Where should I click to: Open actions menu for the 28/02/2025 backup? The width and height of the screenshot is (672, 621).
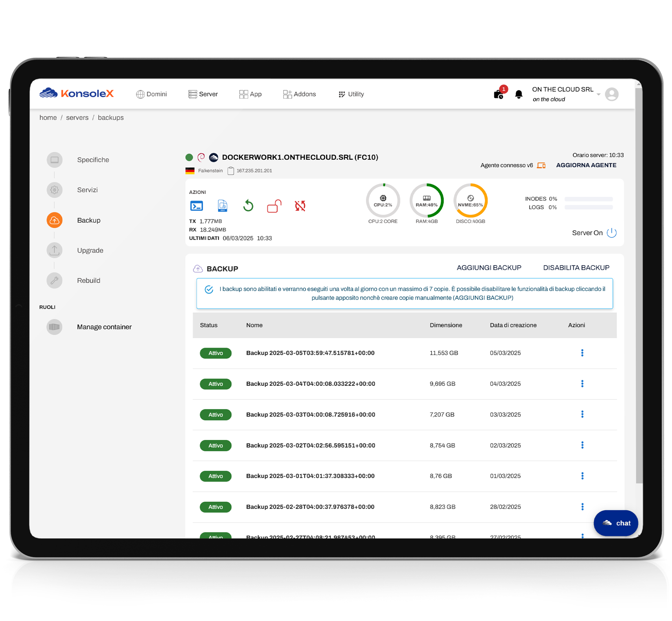(x=582, y=507)
